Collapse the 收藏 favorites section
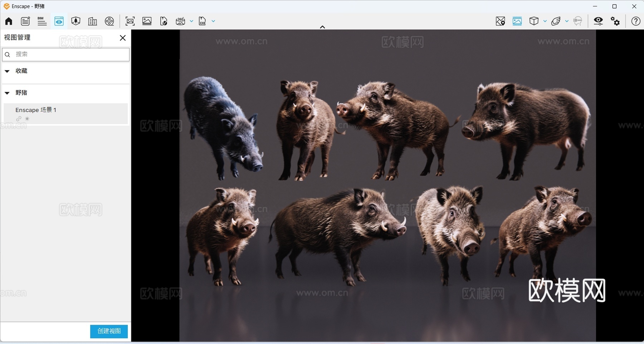This screenshot has height=344, width=644. tap(7, 71)
